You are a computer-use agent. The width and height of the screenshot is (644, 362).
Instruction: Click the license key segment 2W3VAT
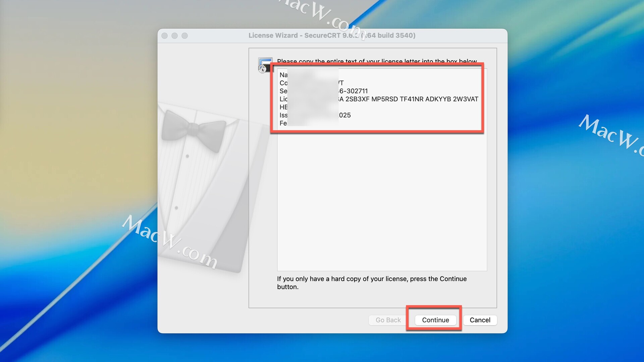coord(465,99)
